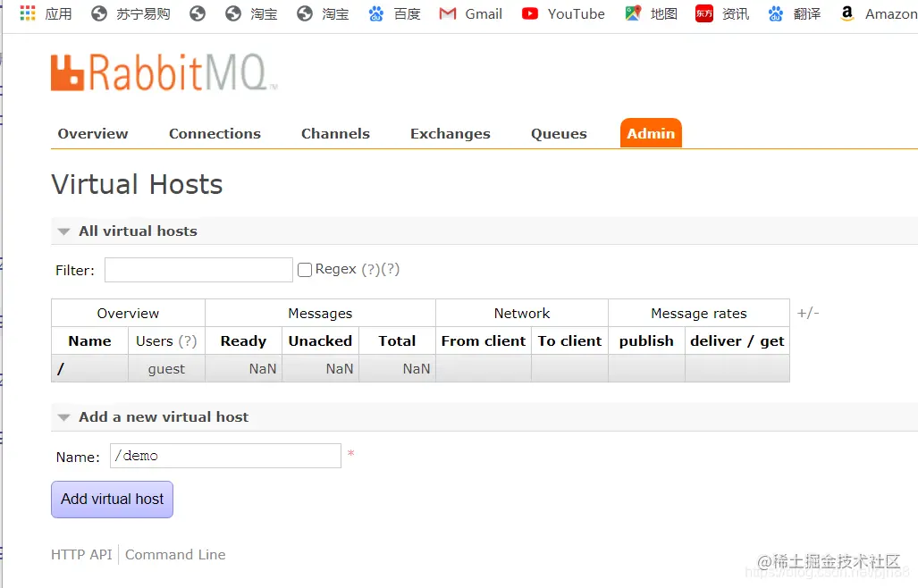Open the Gmail bookmark
Image resolution: width=918 pixels, height=588 pixels.
(471, 13)
